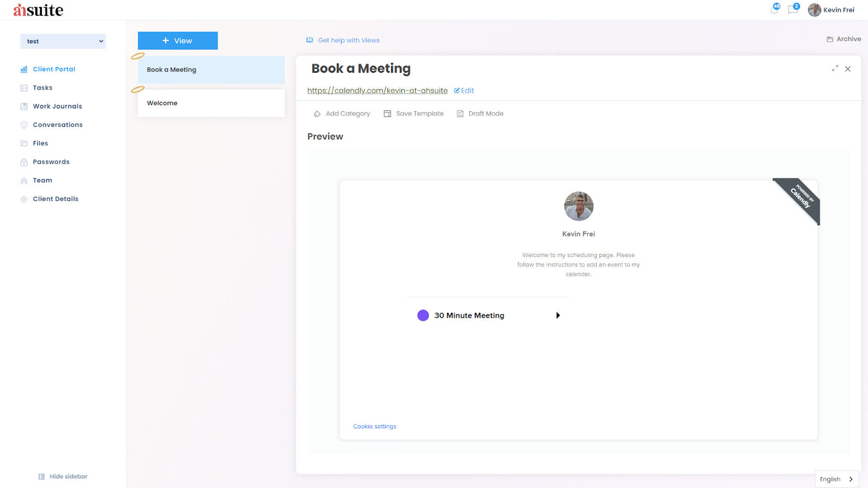Close the Book a Meeting panel
The height and width of the screenshot is (488, 868).
(x=848, y=69)
